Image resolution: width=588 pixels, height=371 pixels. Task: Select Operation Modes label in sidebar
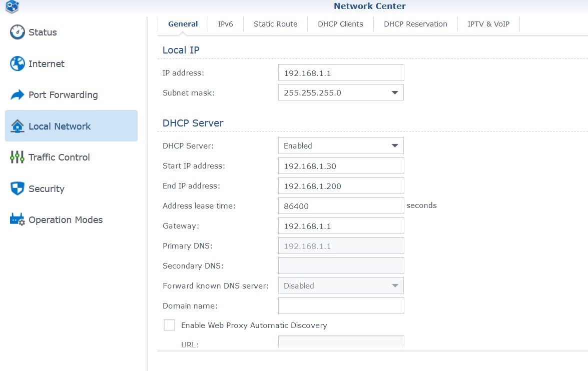click(x=66, y=220)
